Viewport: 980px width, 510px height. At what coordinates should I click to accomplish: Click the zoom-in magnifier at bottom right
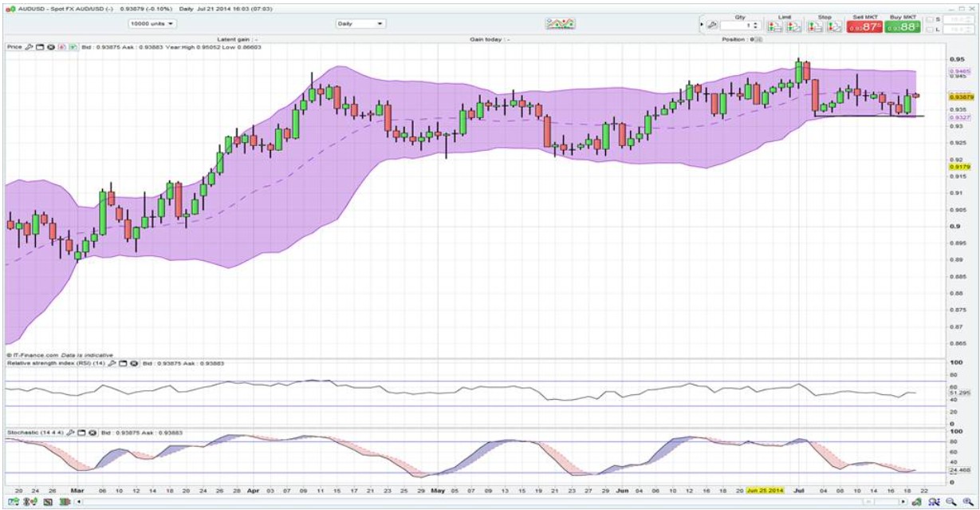point(967,501)
